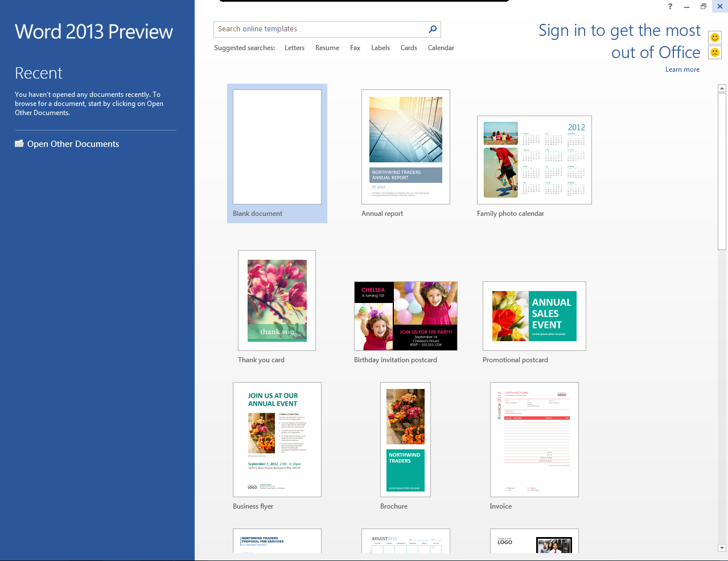Click the Invoice caption text
The width and height of the screenshot is (728, 561).
(x=500, y=506)
